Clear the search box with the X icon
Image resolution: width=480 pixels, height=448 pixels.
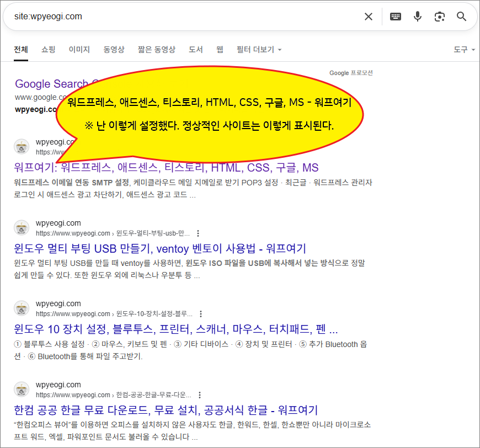[x=369, y=17]
